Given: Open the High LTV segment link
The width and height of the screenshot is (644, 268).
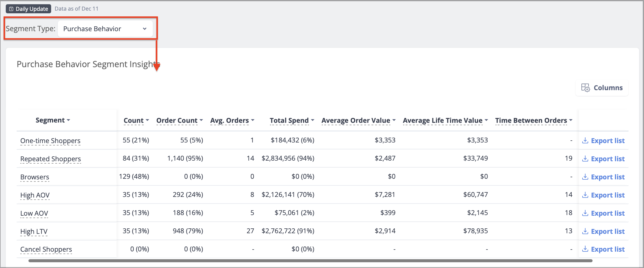Looking at the screenshot, I should coord(34,231).
